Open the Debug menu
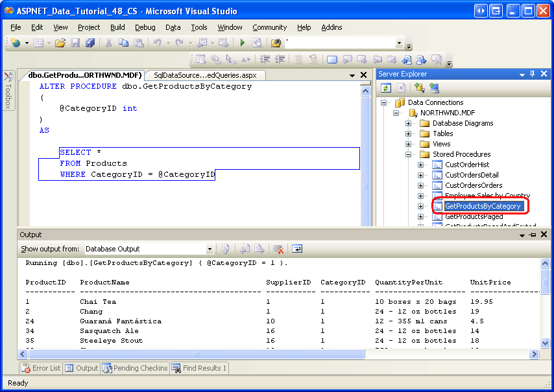 click(145, 27)
